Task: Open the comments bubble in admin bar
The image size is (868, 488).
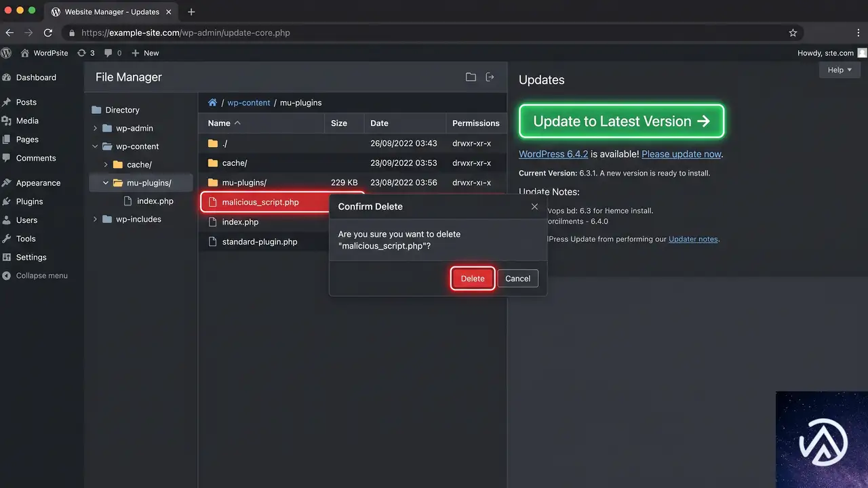Action: click(113, 53)
